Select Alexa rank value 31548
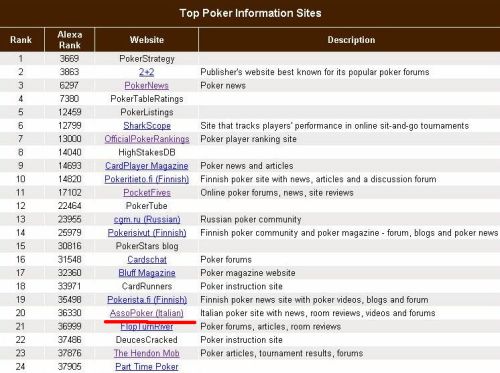 [x=70, y=259]
